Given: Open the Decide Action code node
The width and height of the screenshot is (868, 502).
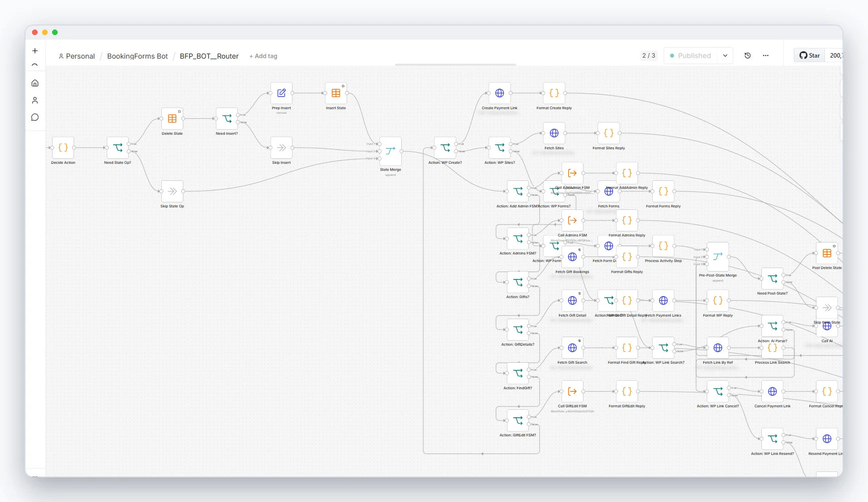Looking at the screenshot, I should click(63, 148).
